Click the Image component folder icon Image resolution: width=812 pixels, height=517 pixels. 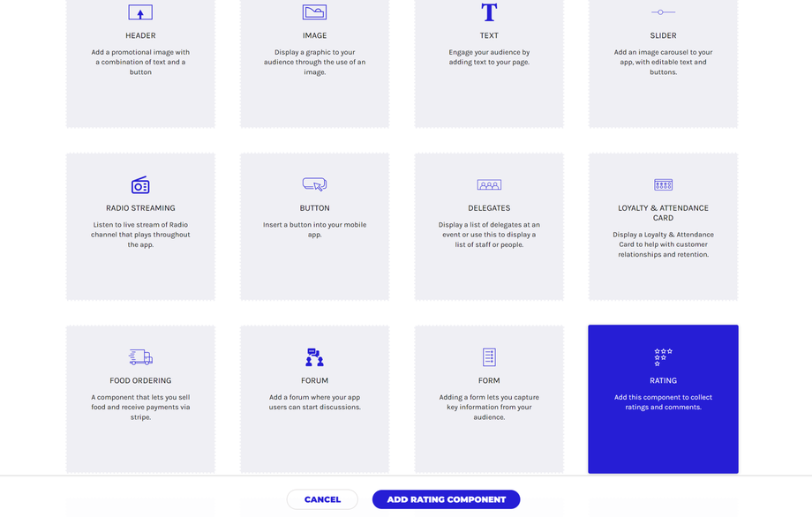tap(314, 11)
